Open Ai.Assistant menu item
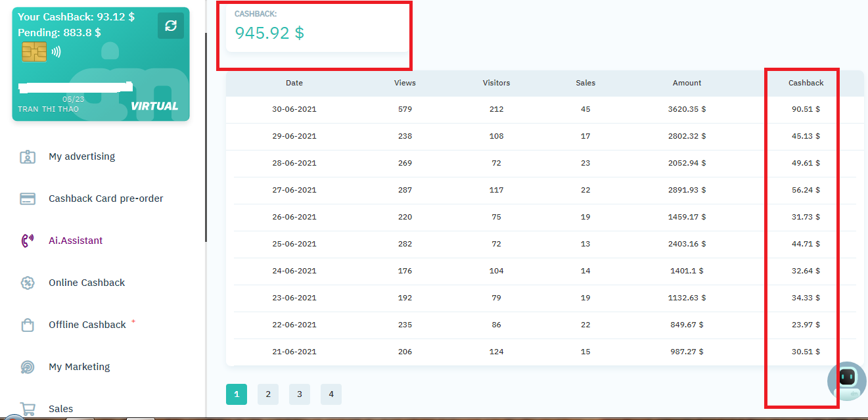This screenshot has width=868, height=420. point(76,241)
